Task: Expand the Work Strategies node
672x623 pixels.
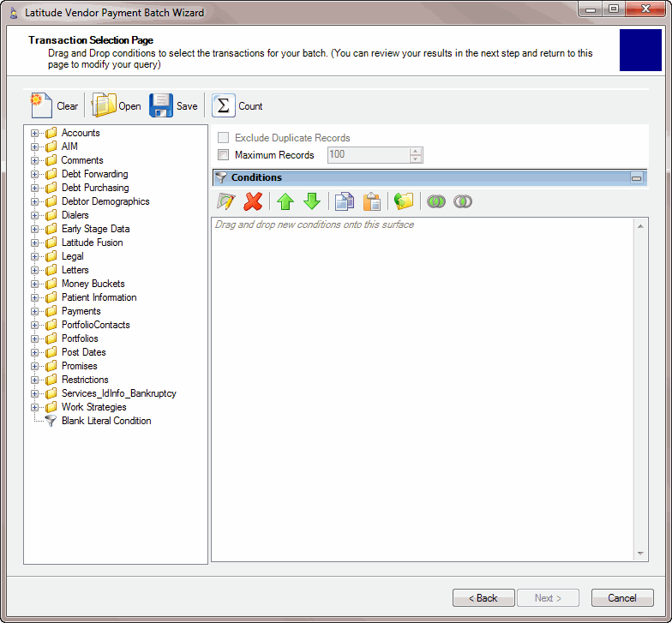Action: (x=34, y=408)
